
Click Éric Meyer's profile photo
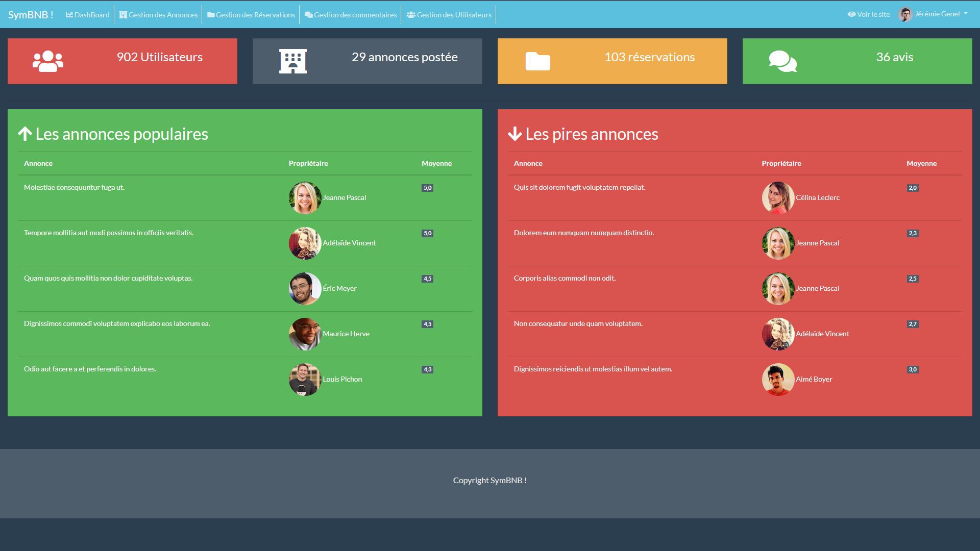coord(305,289)
